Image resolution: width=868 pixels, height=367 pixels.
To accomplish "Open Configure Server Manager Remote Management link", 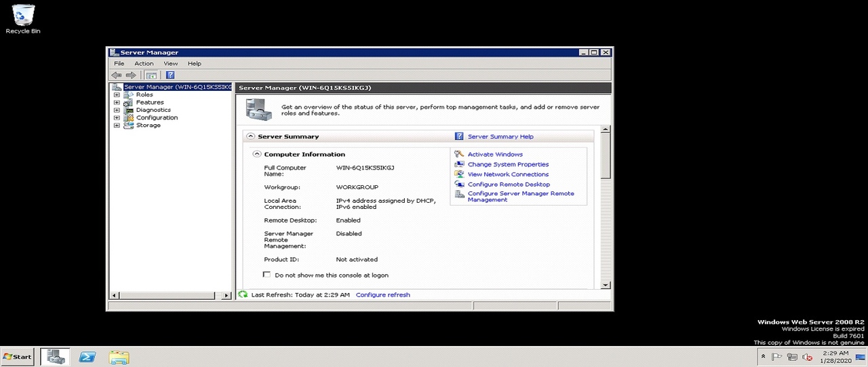I will tap(521, 197).
